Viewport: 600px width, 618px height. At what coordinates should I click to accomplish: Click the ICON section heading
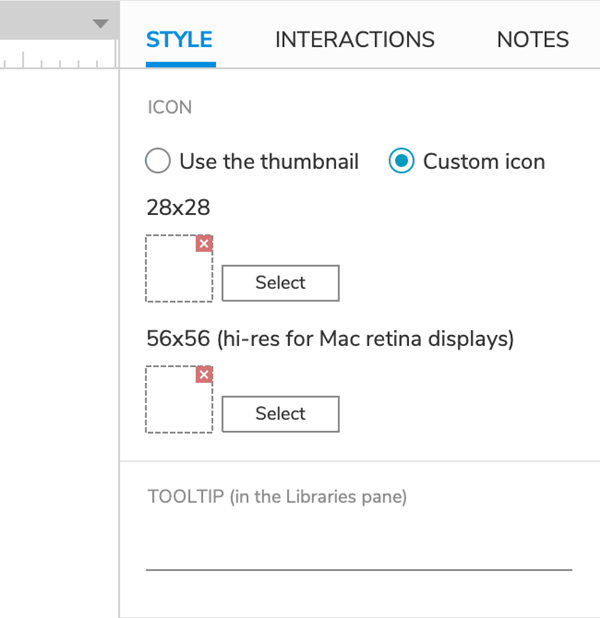coord(169,107)
